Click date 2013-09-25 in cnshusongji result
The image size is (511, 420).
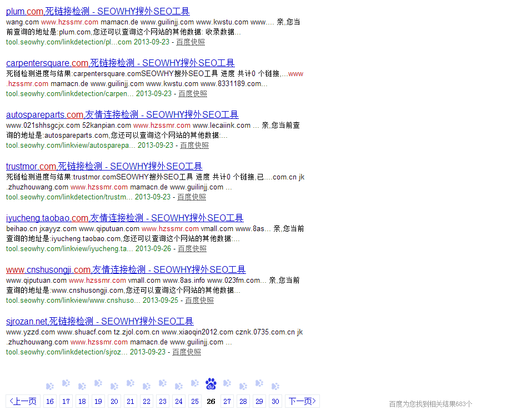[x=161, y=301]
